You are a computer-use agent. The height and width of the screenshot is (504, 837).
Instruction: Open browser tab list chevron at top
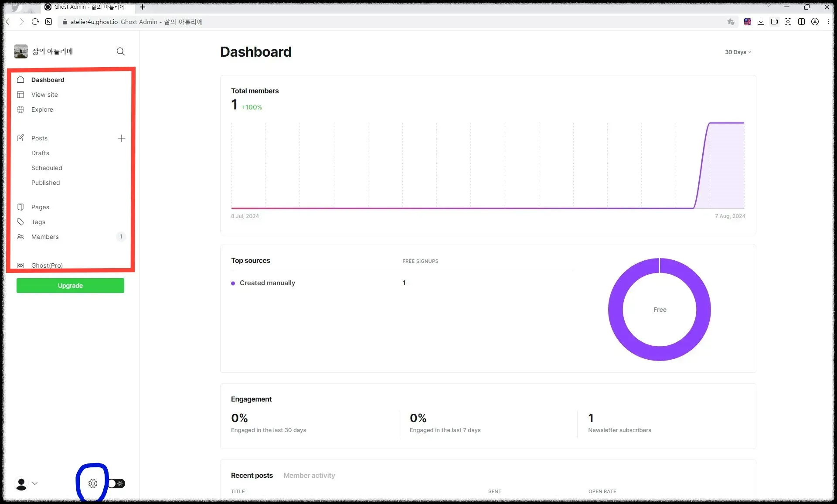point(768,6)
